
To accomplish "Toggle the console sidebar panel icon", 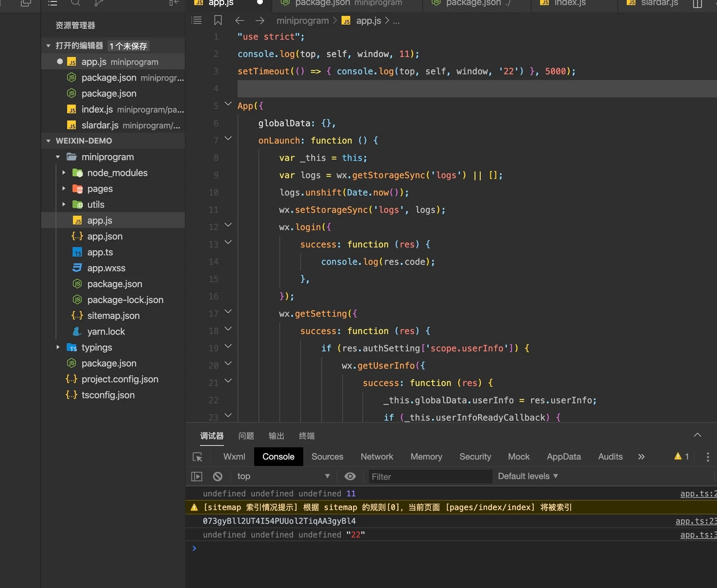I will (197, 477).
